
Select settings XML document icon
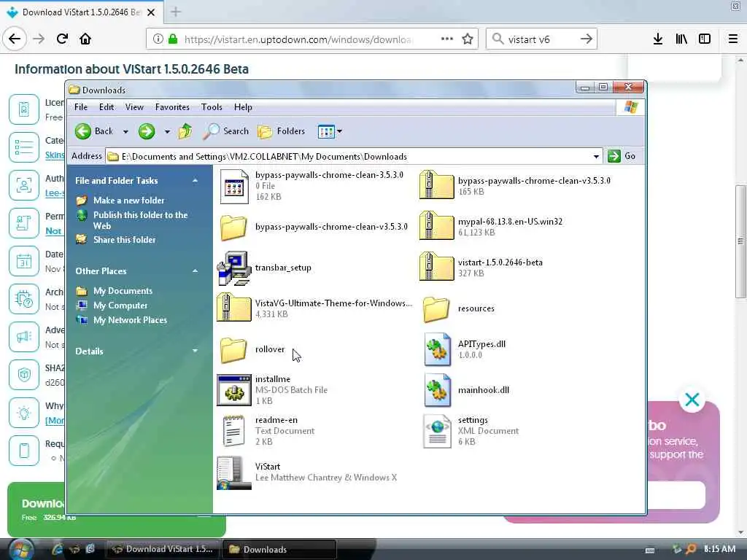coord(438,432)
